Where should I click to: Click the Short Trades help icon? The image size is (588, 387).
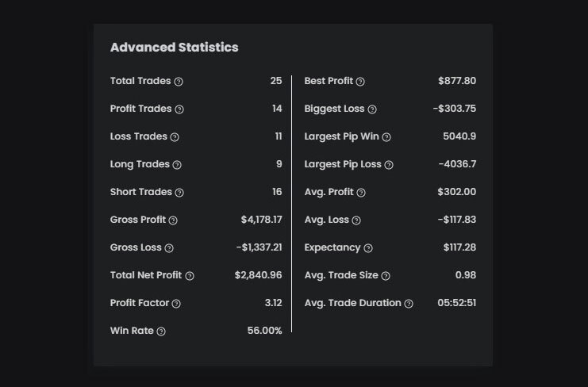tap(179, 193)
